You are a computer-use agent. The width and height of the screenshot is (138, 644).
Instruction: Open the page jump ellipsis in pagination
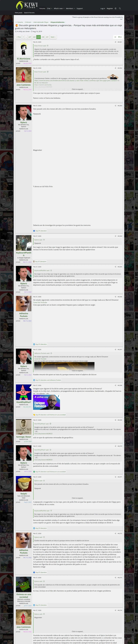(x=26, y=37)
